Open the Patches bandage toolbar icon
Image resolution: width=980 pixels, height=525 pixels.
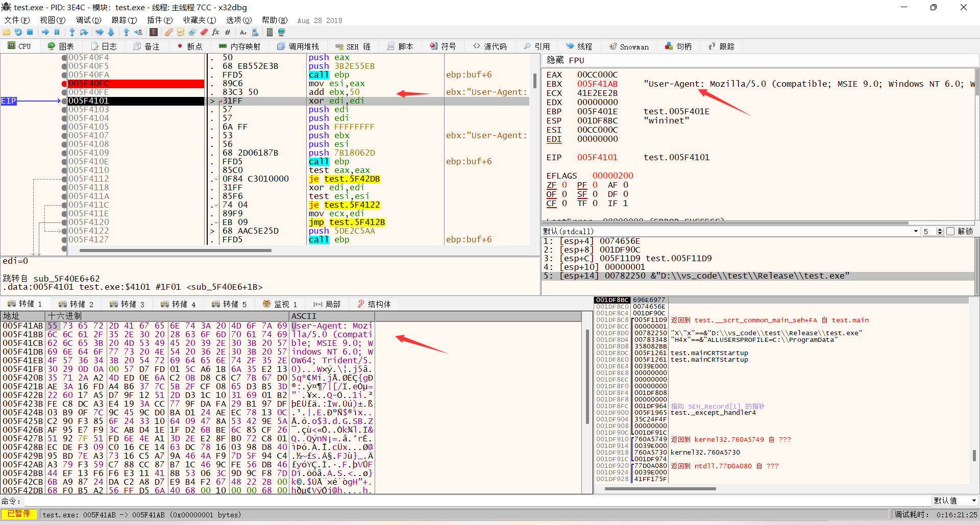point(169,32)
